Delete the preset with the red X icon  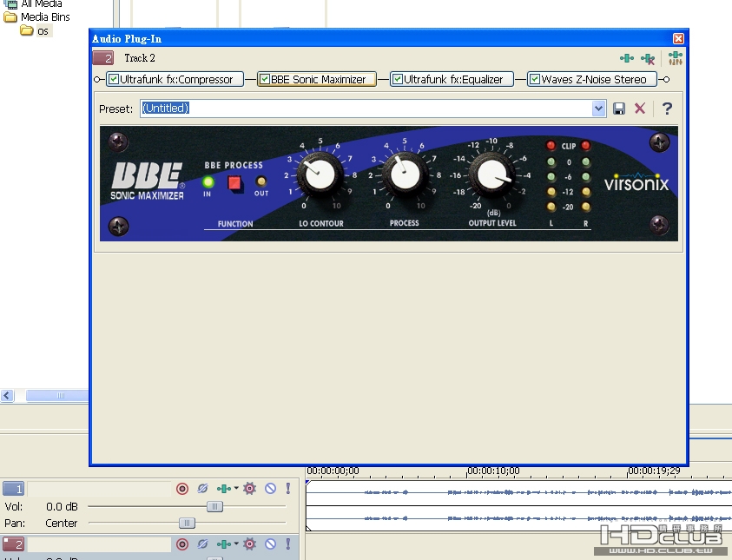[x=640, y=109]
